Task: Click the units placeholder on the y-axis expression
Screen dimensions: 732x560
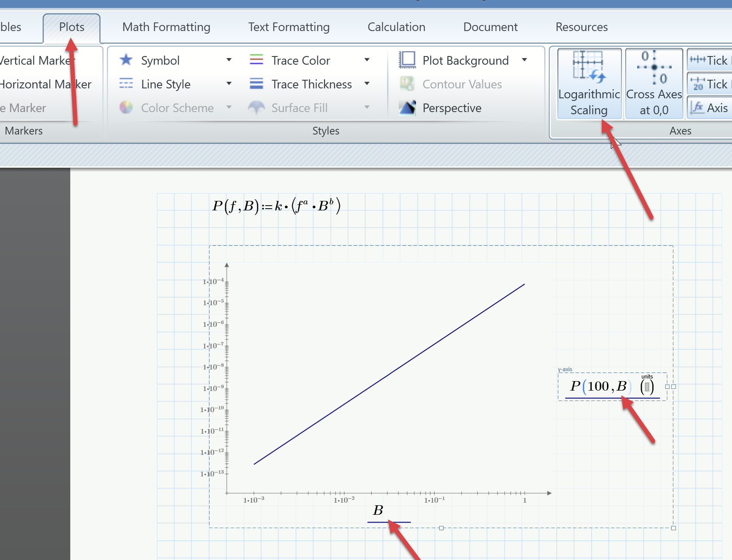Action: [646, 387]
